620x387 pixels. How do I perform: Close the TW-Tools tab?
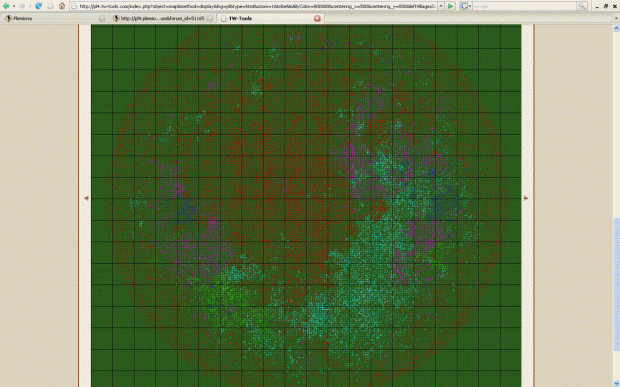point(317,18)
